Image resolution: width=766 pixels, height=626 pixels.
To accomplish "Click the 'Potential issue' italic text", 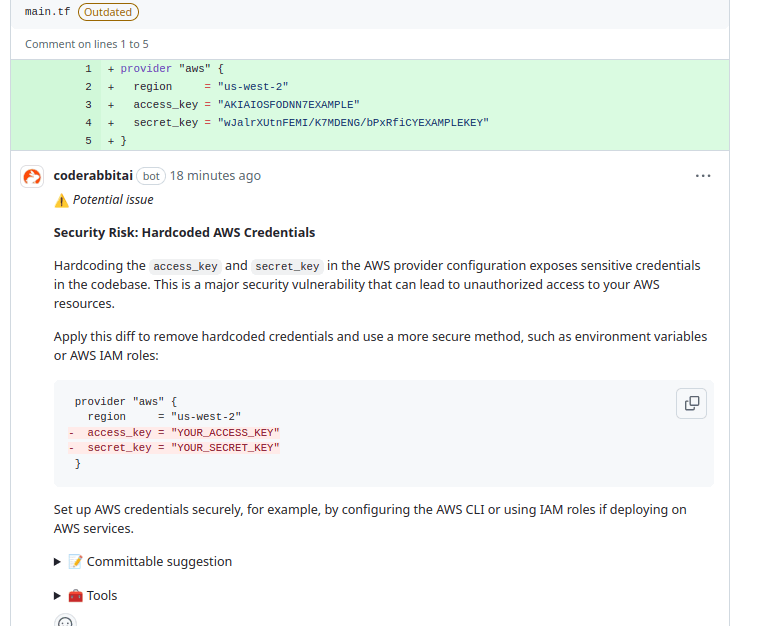I will point(113,200).
